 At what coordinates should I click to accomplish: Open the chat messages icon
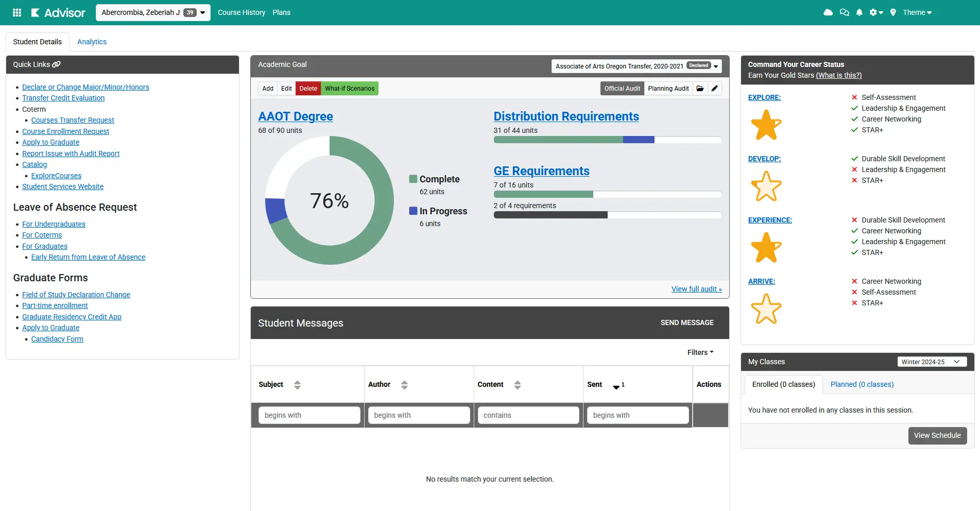tap(845, 12)
